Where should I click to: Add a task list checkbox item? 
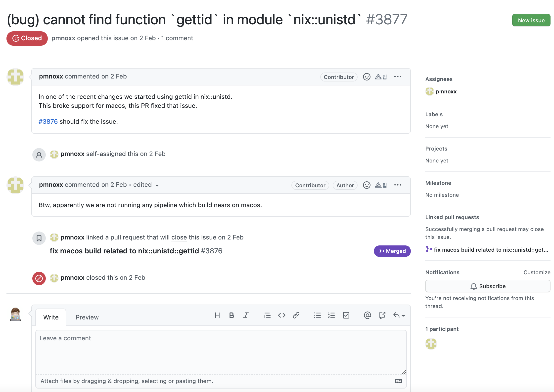[x=346, y=315]
